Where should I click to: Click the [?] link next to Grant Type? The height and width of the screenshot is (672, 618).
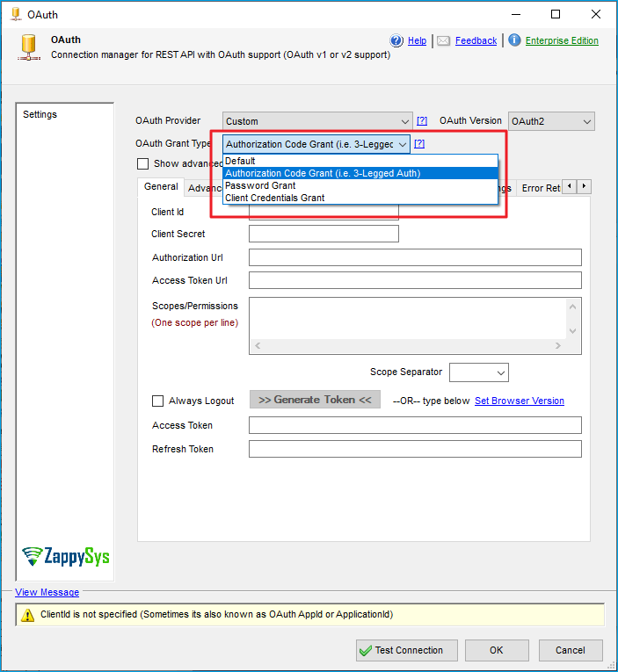[x=419, y=143]
